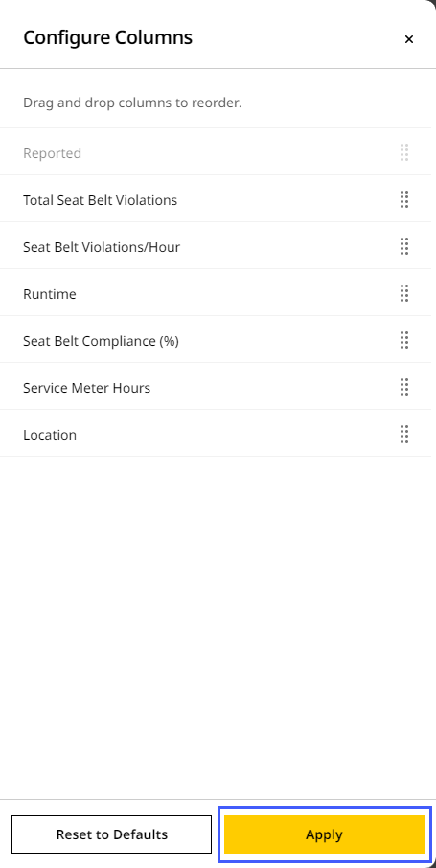Click the Seat Belt Compliance (%) drag handle
Image resolution: width=436 pixels, height=868 pixels.
click(404, 340)
